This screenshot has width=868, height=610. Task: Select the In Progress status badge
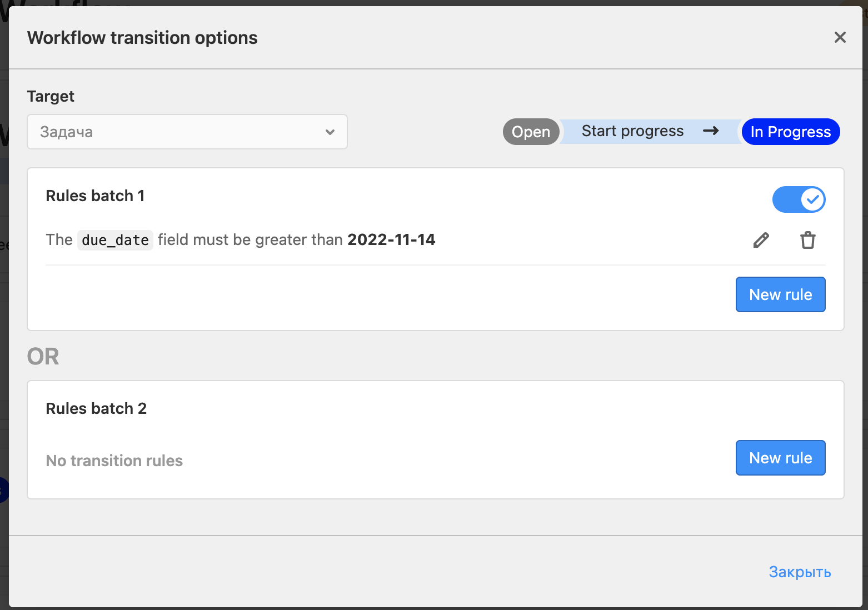pos(790,132)
